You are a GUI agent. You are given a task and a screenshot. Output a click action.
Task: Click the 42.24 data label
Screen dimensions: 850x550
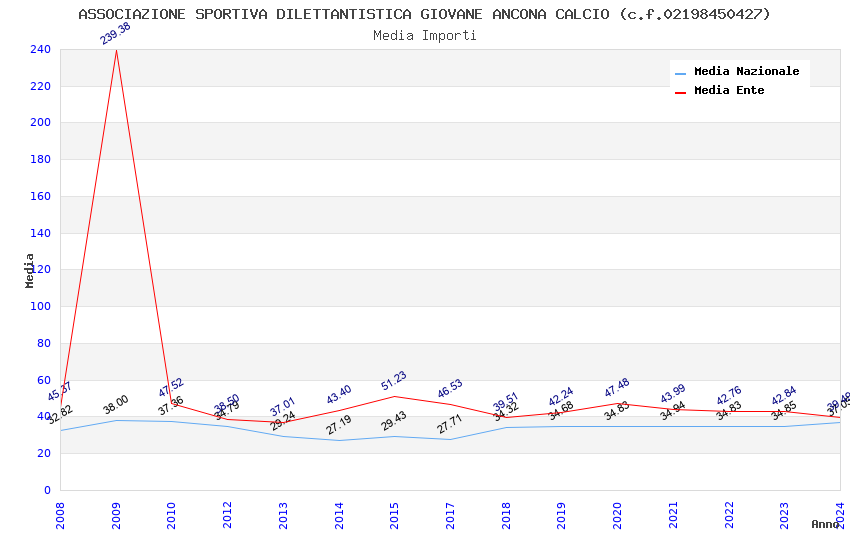point(561,397)
